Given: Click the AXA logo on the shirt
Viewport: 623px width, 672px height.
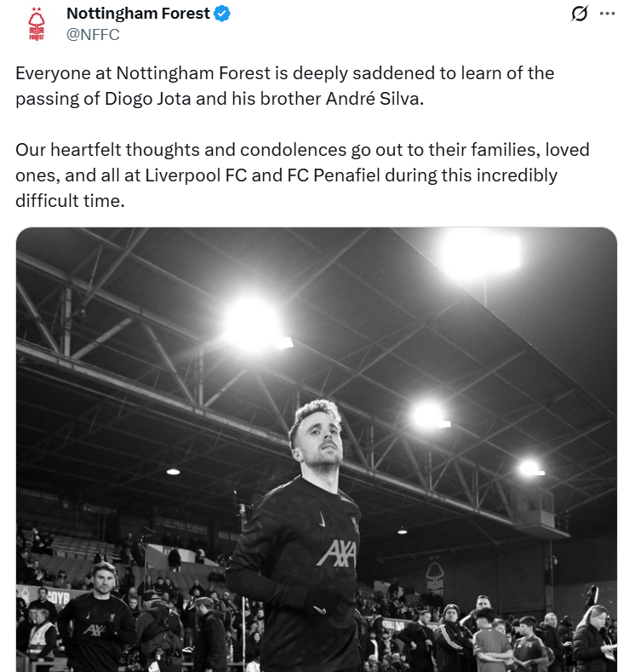Looking at the screenshot, I should 336,554.
